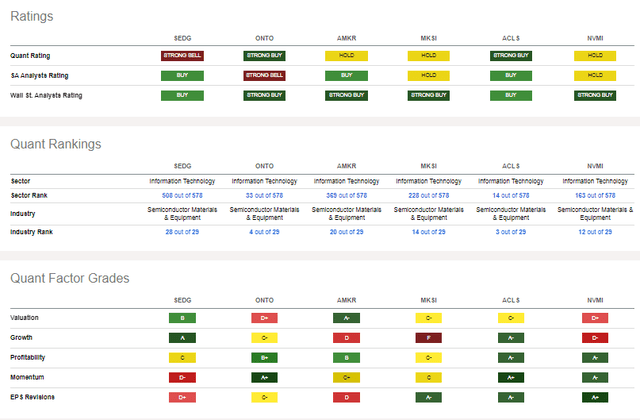Click ACLS Growth grade badge
Viewport: 640px width, 420px height.
tap(511, 338)
